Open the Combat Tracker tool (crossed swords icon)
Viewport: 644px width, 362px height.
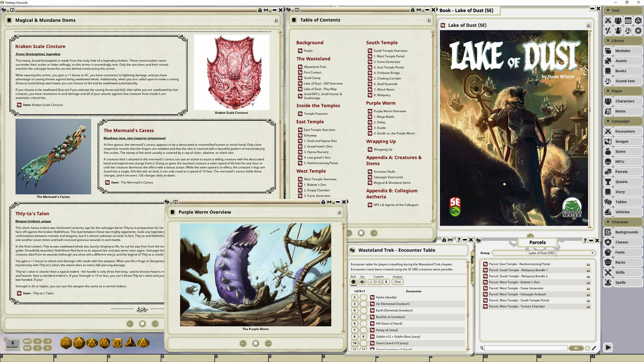(x=608, y=20)
